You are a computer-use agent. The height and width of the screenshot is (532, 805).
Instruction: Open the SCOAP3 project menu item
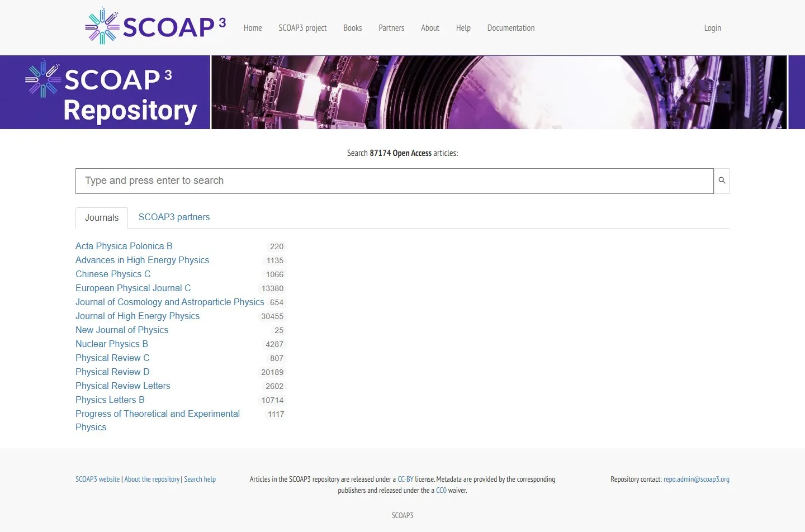(302, 28)
